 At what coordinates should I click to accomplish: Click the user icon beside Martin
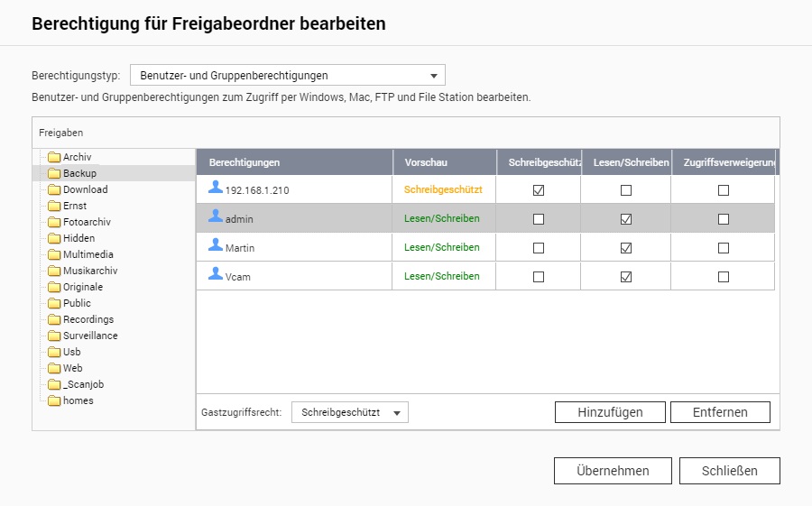(216, 245)
